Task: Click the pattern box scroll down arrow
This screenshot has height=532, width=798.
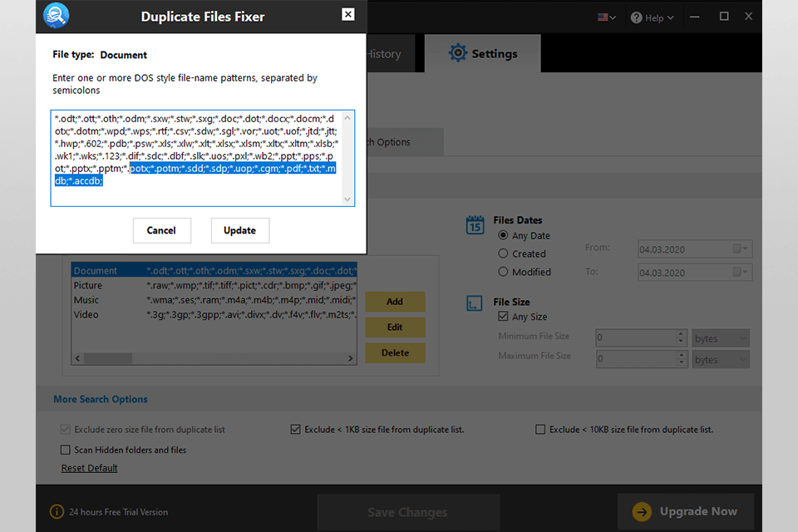Action: click(347, 199)
